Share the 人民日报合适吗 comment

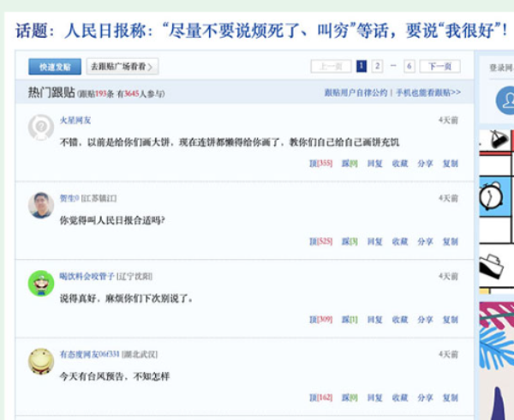point(425,242)
